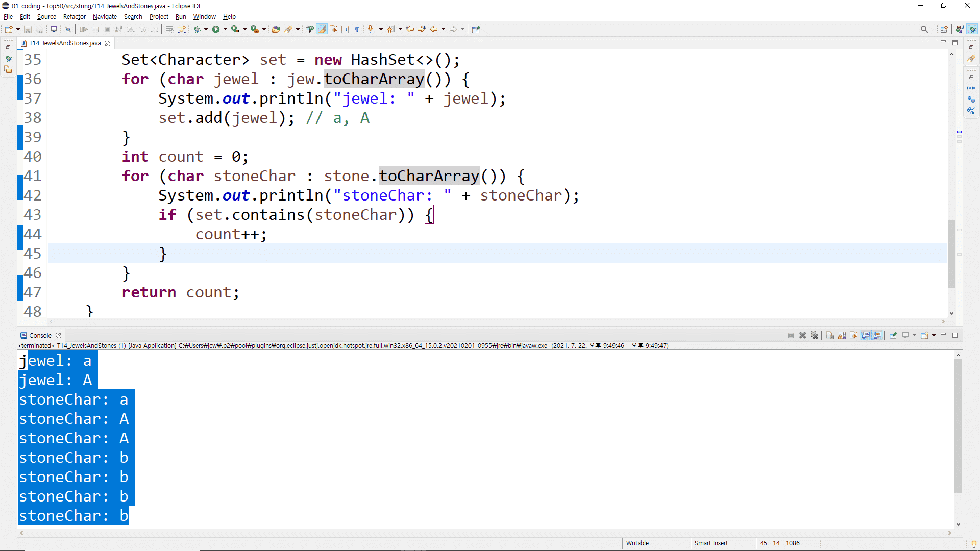
Task: Open the Open Type toolbar icon
Action: pos(276,29)
